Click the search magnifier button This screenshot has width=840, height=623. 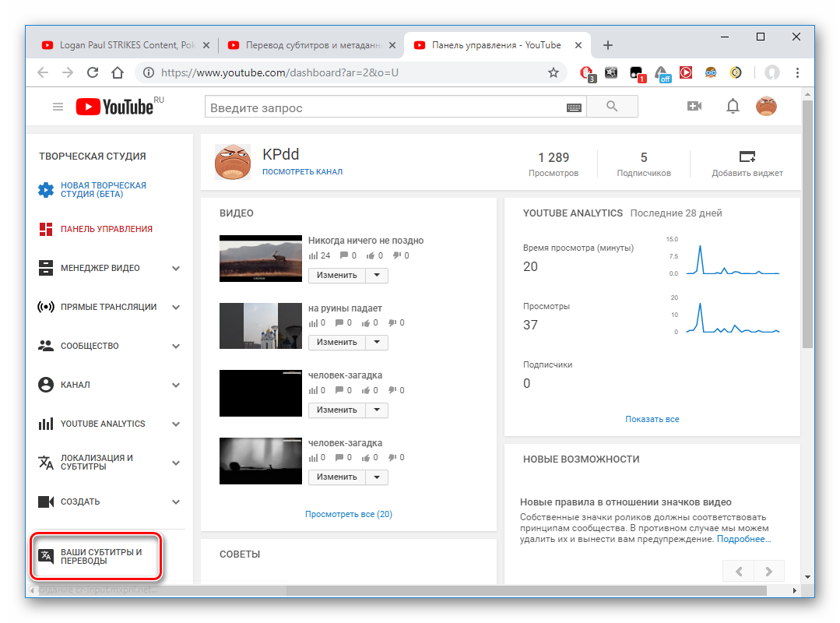[x=612, y=107]
